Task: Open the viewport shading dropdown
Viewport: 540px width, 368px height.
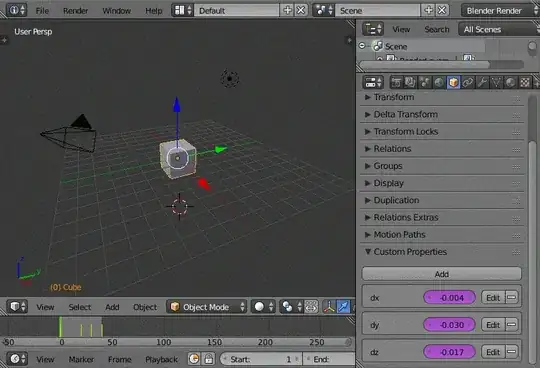Action: (x=263, y=306)
